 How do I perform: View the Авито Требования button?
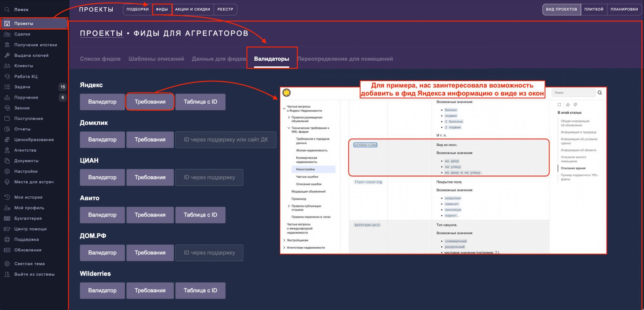pos(150,215)
